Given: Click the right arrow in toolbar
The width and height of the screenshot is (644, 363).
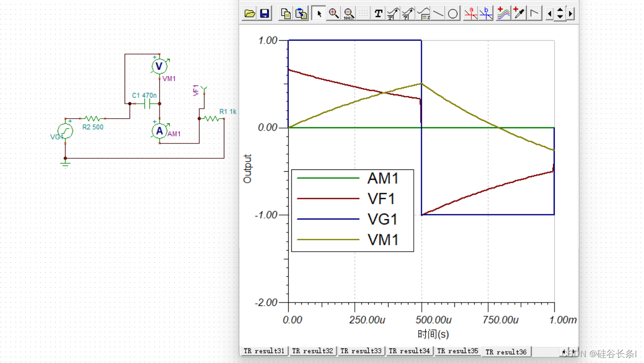Looking at the screenshot, I should coord(571,14).
